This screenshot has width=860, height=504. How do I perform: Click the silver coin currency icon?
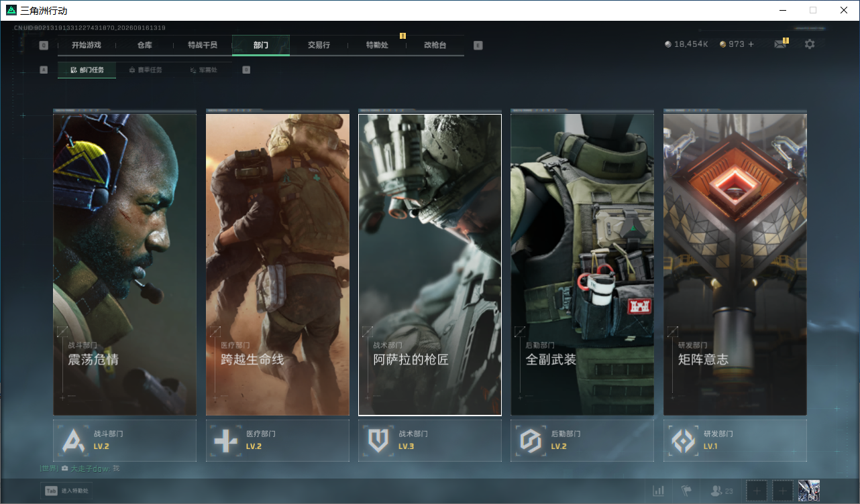point(667,44)
